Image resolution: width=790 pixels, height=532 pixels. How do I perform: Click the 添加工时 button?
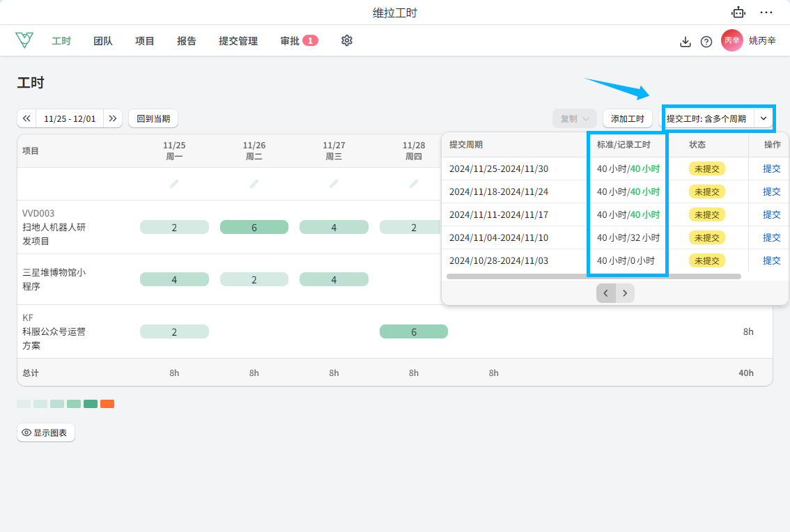click(628, 118)
